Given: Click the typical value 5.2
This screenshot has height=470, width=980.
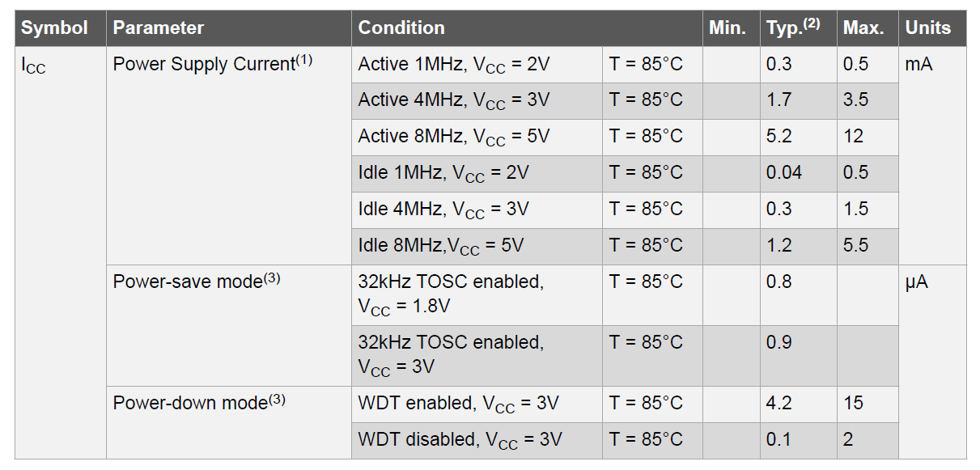Looking at the screenshot, I should (779, 137).
